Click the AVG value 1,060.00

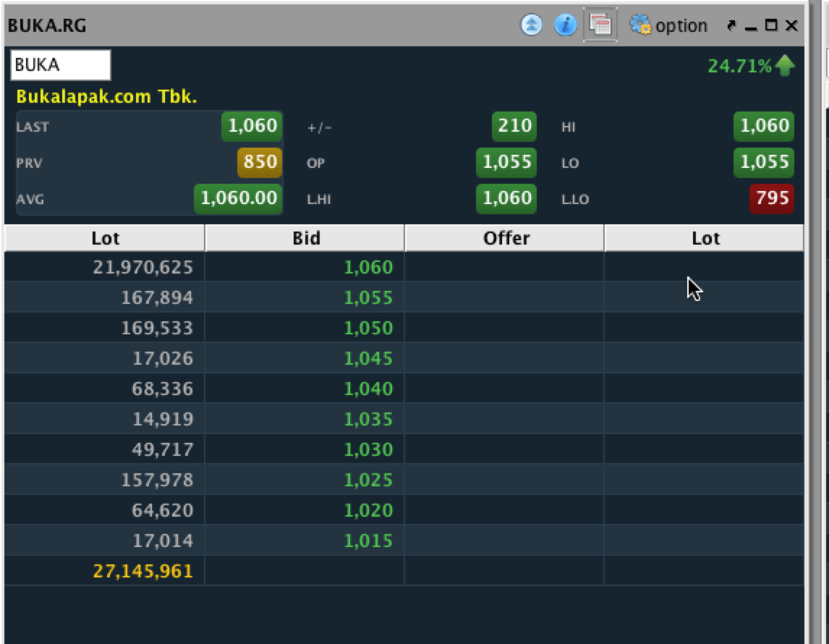click(239, 198)
